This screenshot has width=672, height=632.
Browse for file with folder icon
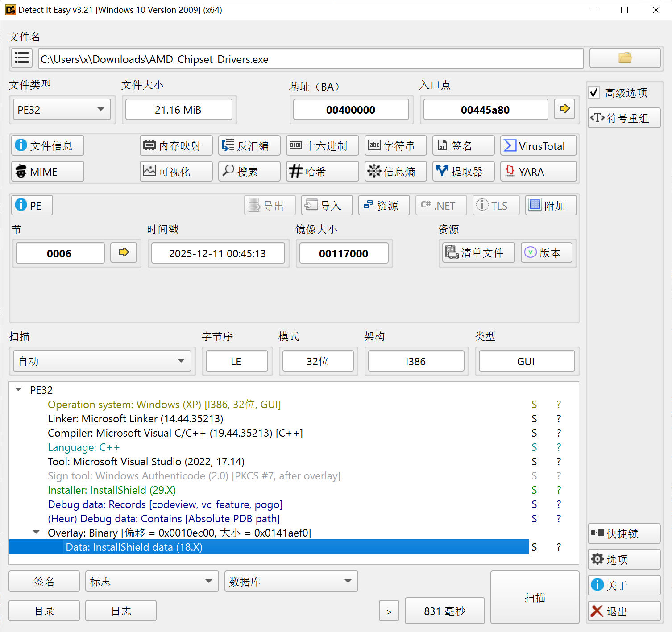[x=625, y=58]
